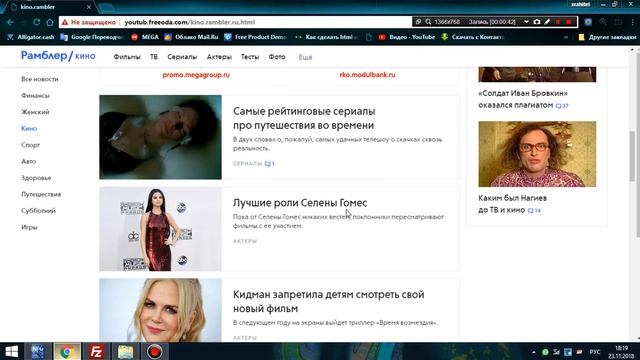The image size is (640, 360).
Task: Open '«Солдат Иван Бровкин» оказался плагиатом' story
Action: tap(523, 99)
